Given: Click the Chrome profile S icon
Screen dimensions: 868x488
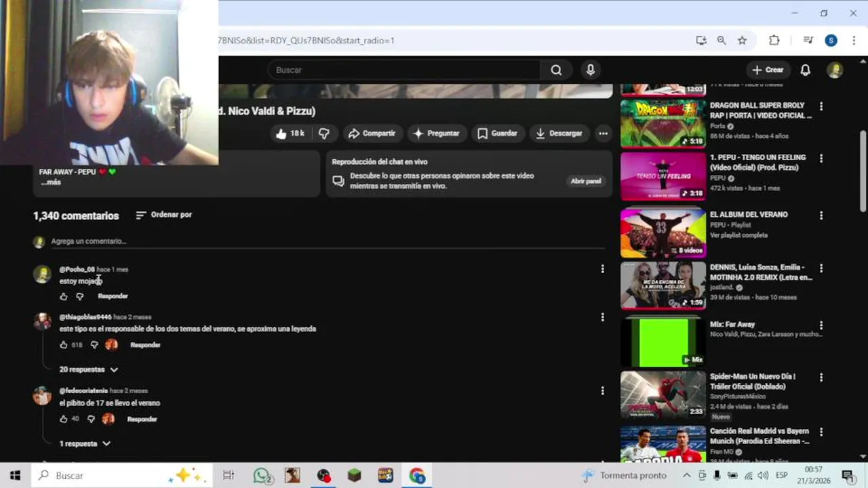Looking at the screenshot, I should pos(831,41).
